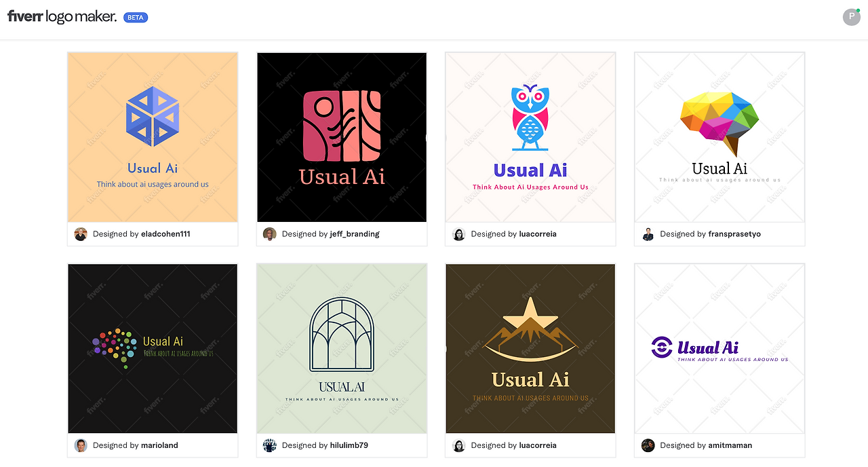Image resolution: width=868 pixels, height=467 pixels.
Task: Click amitmaman's designer avatar
Action: [x=648, y=445]
